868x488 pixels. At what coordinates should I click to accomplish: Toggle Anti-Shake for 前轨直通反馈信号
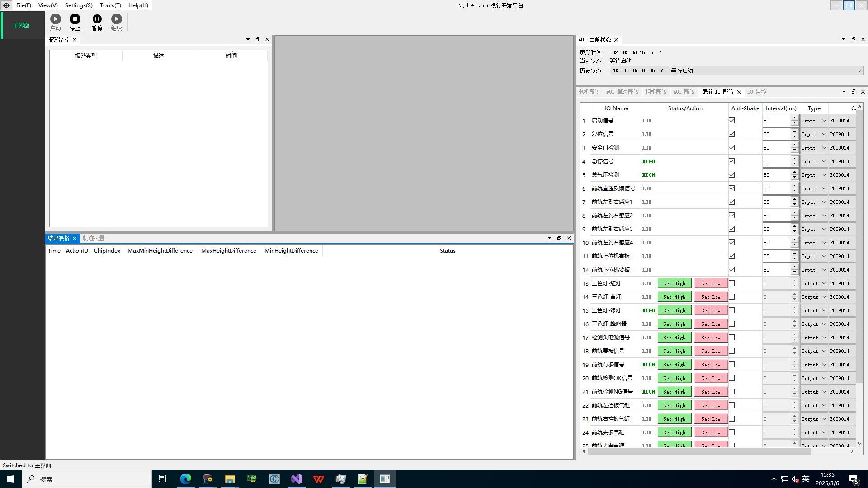(x=731, y=188)
